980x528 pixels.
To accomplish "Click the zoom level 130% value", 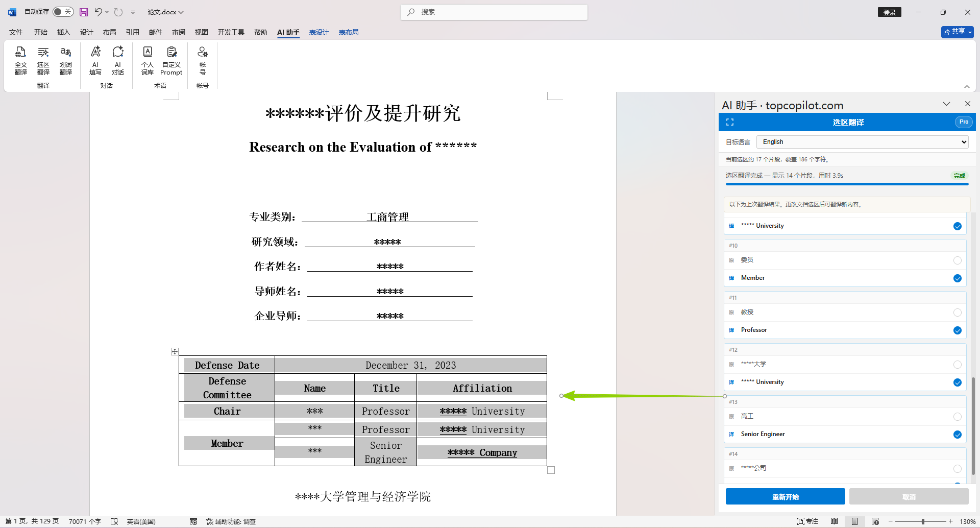I will tap(968, 521).
